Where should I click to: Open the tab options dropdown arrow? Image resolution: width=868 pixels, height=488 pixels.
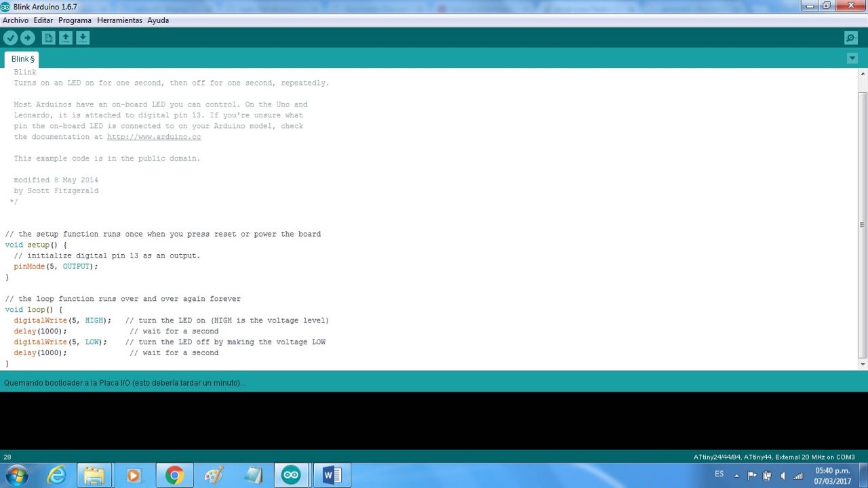(852, 58)
